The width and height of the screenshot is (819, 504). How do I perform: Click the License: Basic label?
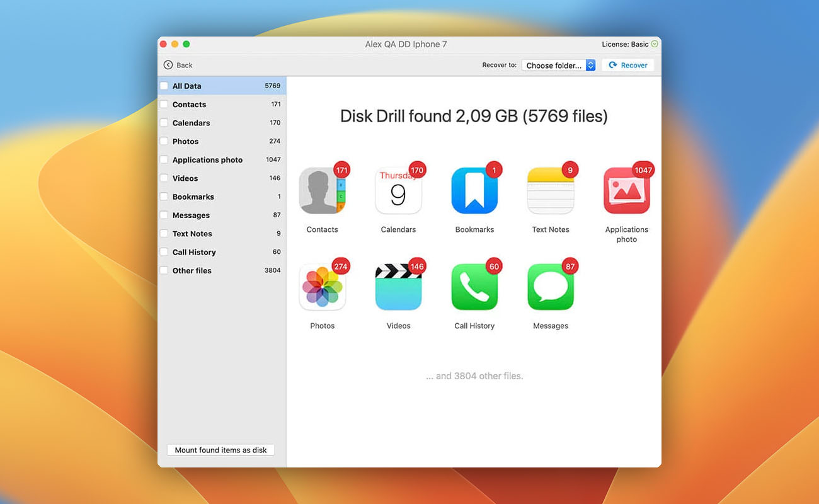coord(625,44)
